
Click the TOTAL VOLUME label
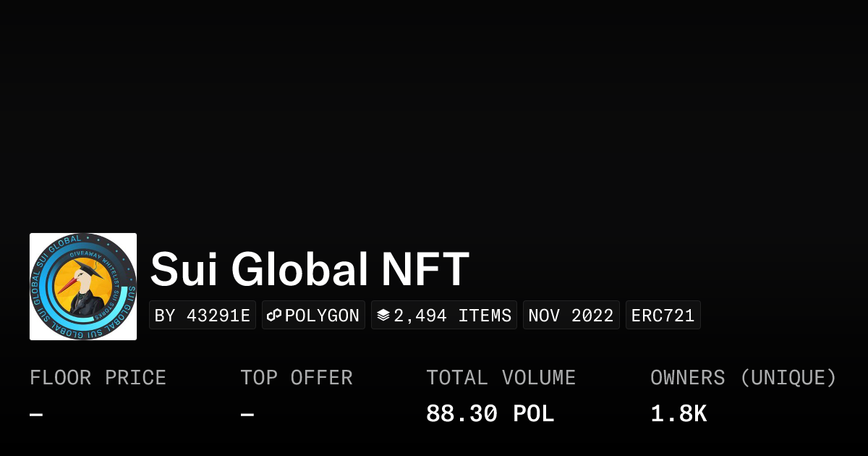pos(501,378)
